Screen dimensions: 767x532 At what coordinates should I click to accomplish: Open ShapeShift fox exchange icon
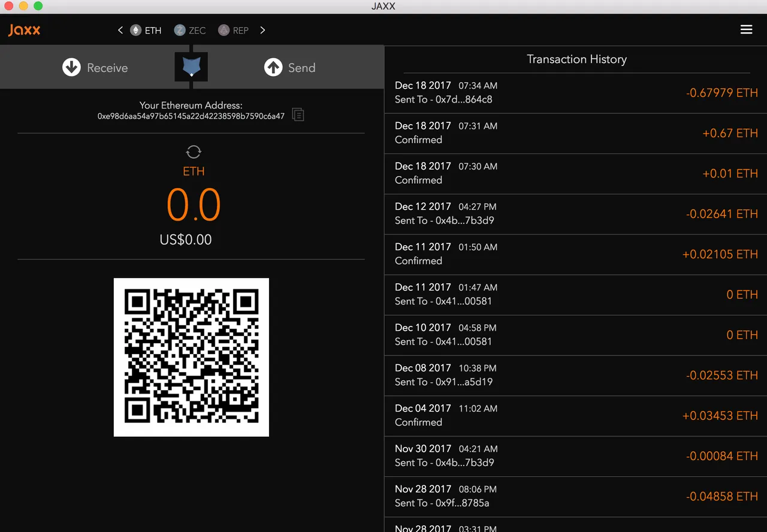click(191, 66)
